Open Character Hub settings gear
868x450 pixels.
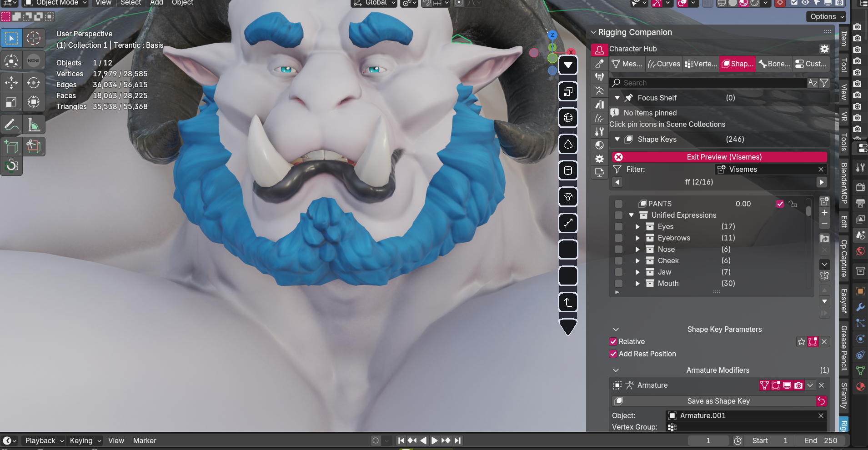coord(824,49)
